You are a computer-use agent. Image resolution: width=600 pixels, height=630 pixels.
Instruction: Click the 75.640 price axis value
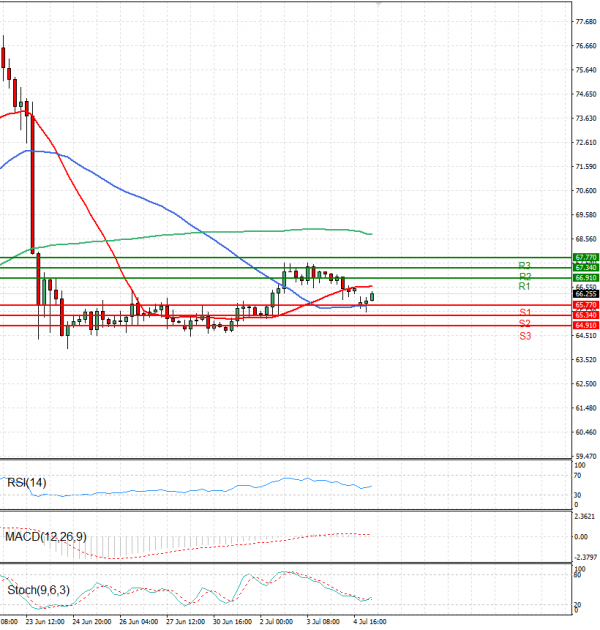(x=586, y=70)
